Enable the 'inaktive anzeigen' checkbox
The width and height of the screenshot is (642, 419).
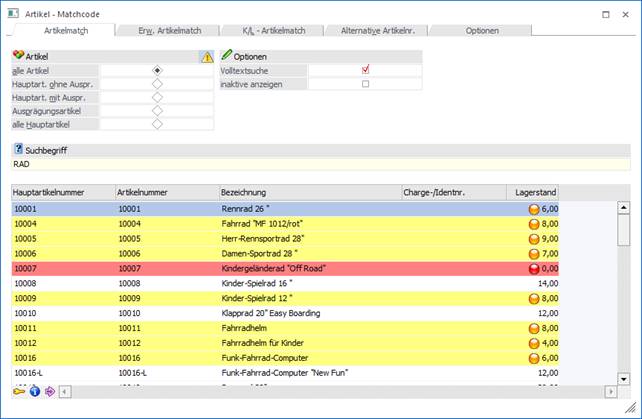tap(366, 84)
